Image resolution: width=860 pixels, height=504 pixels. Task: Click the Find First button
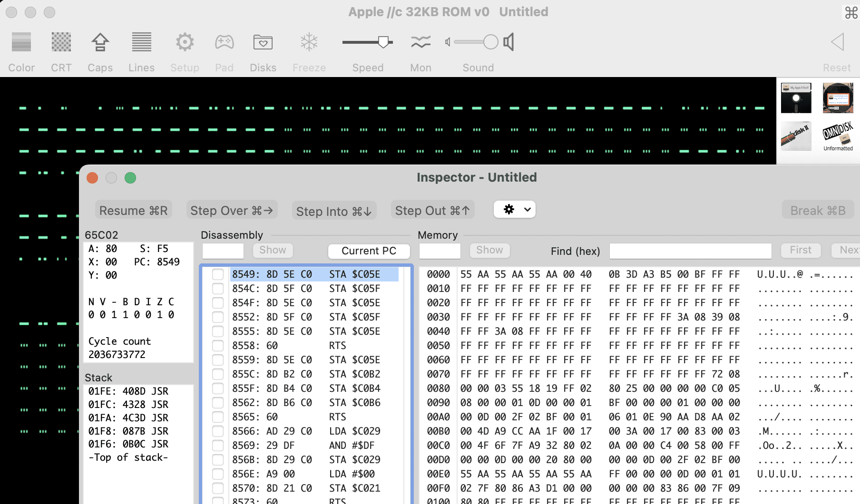tap(801, 250)
